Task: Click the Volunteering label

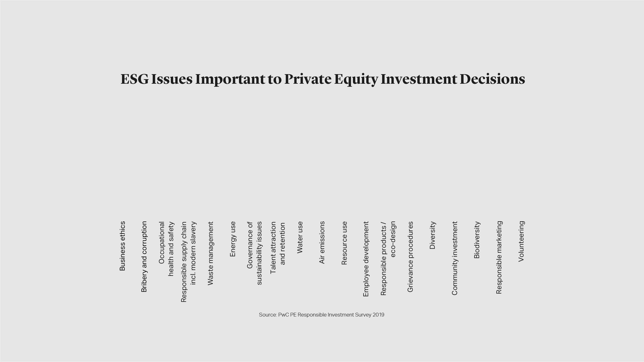Action: 521,241
